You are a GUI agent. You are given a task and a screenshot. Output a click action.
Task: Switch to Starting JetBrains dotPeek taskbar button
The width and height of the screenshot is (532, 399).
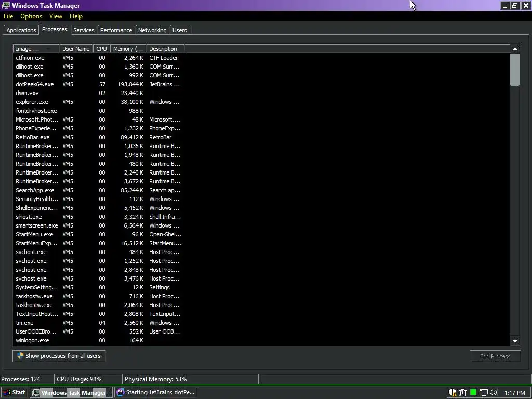tap(156, 393)
